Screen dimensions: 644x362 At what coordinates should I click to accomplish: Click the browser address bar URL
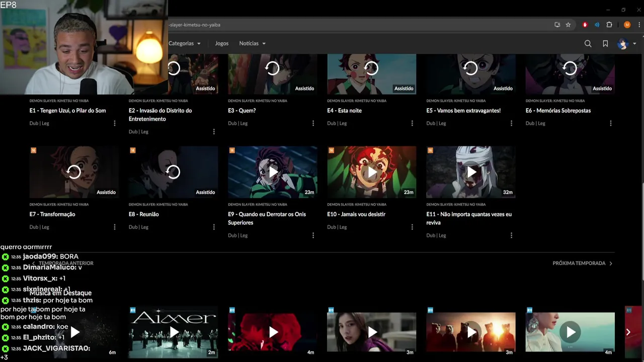195,25
